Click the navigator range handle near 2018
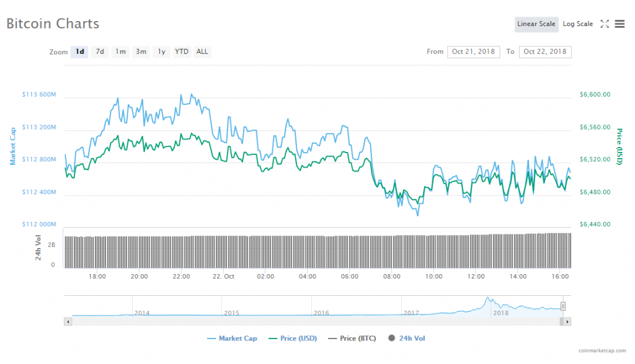Image resolution: width=635 pixels, height=364 pixels. pyautogui.click(x=563, y=306)
